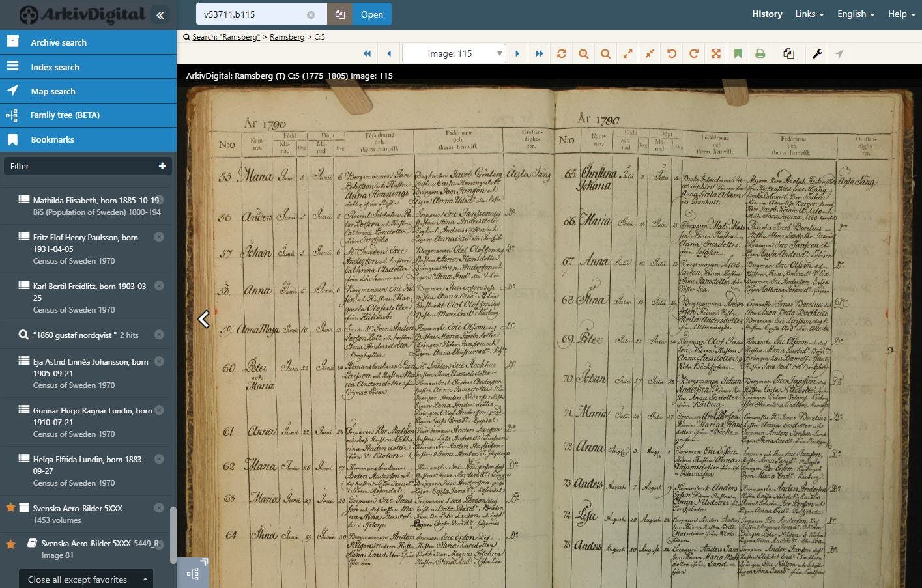The image size is (922, 588).
Task: Open the Archive search section
Action: (x=59, y=42)
